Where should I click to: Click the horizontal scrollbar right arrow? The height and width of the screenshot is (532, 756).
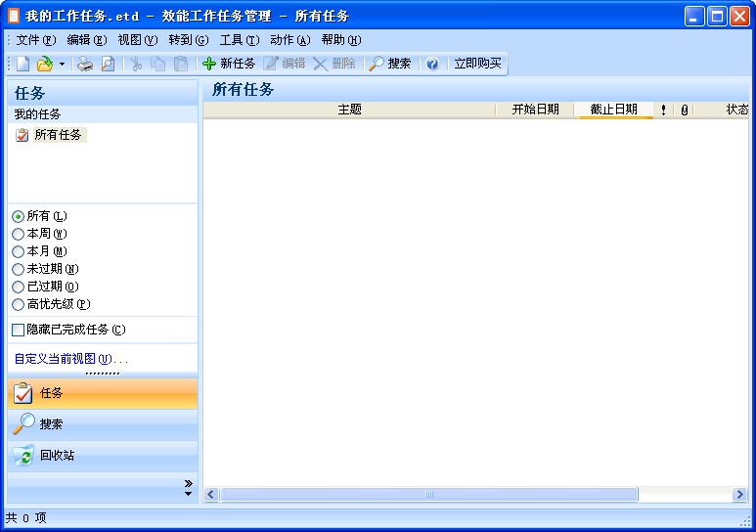pyautogui.click(x=739, y=495)
